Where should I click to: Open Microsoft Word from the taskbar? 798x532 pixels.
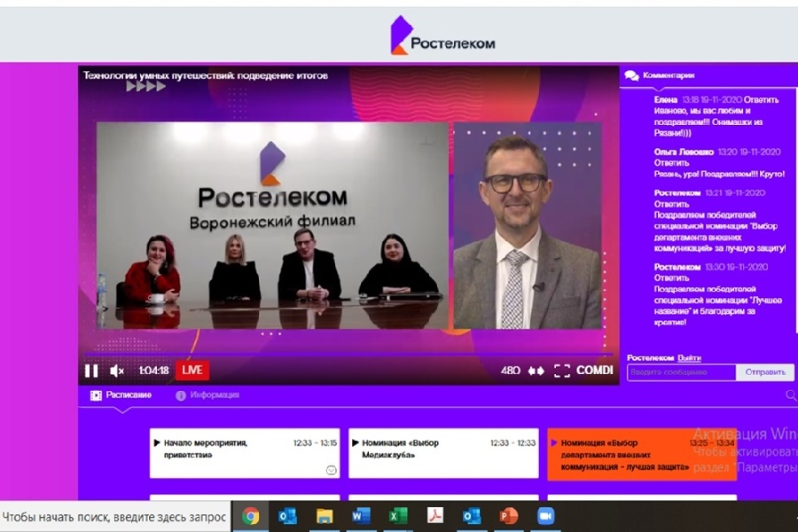coord(361,517)
